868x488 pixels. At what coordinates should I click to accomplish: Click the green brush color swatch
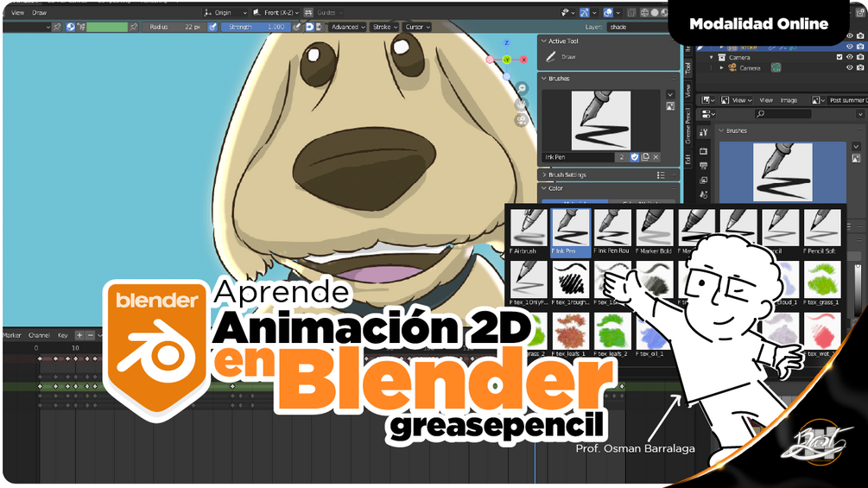click(x=107, y=27)
